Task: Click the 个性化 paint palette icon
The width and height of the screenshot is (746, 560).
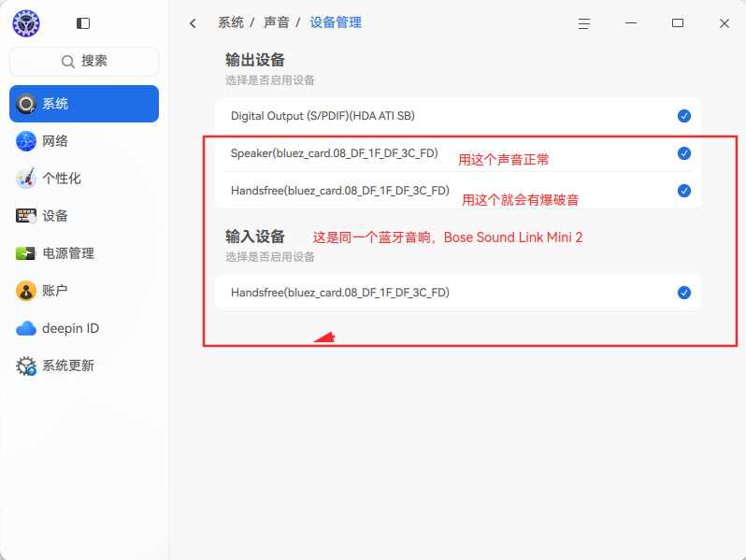Action: (x=26, y=179)
